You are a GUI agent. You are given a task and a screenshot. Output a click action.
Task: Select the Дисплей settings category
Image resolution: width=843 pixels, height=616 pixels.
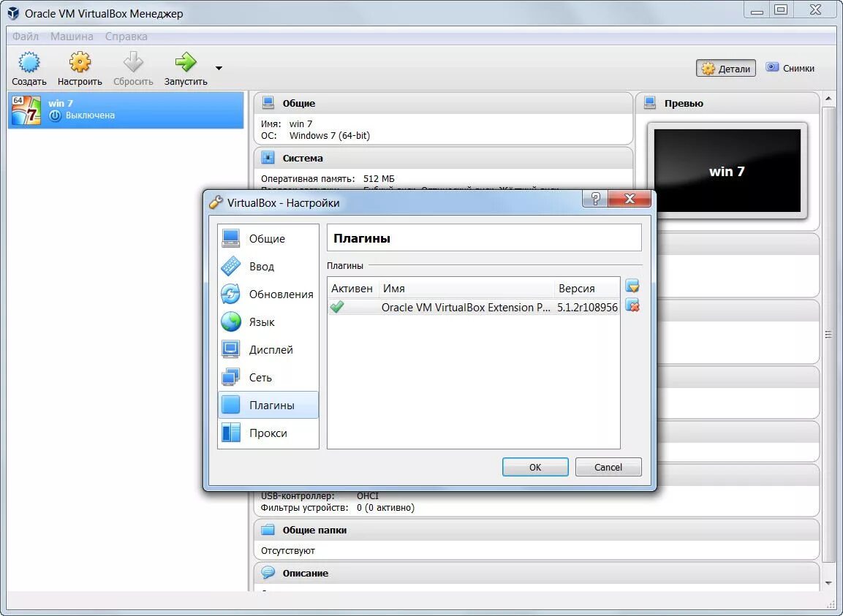tap(268, 349)
